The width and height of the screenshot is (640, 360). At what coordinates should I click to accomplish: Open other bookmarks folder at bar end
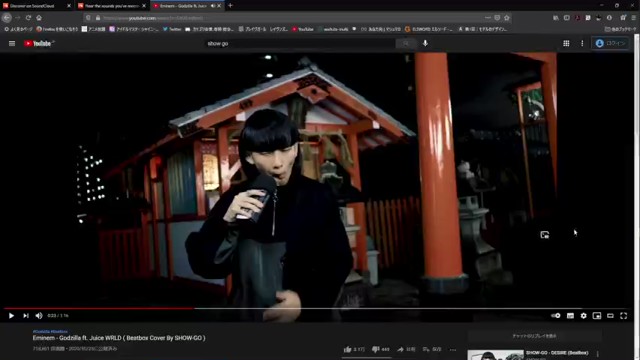[620, 29]
